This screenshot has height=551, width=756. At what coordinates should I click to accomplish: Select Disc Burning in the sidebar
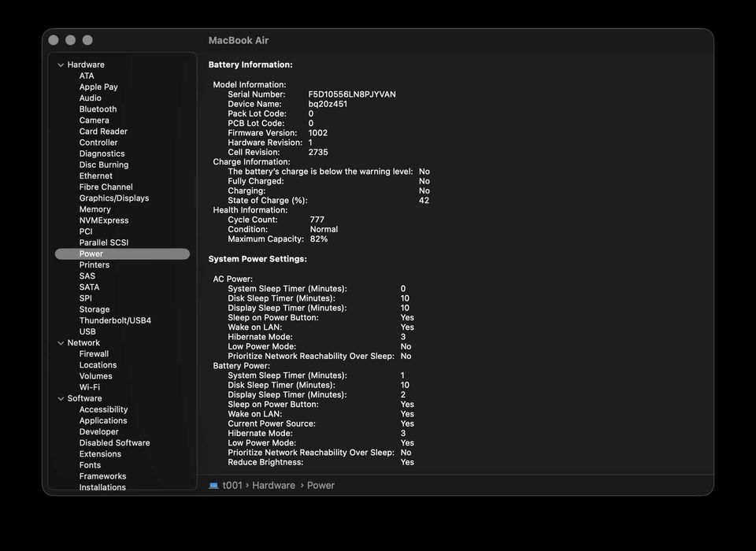pyautogui.click(x=104, y=165)
